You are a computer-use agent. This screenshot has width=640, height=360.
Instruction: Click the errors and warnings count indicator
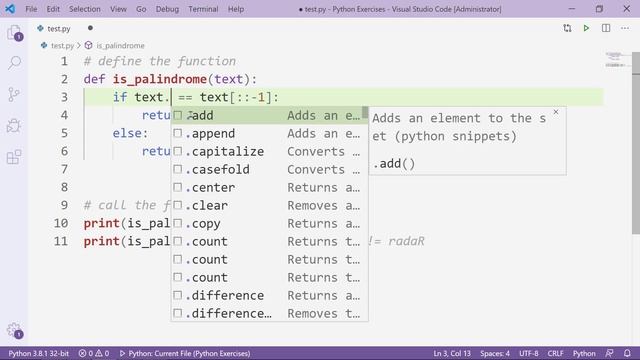tap(94, 353)
